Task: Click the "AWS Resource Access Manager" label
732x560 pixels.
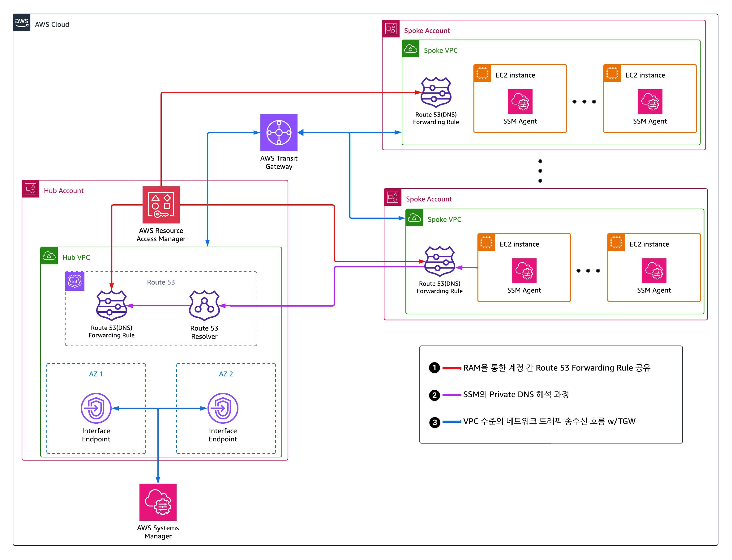Action: coord(161,235)
